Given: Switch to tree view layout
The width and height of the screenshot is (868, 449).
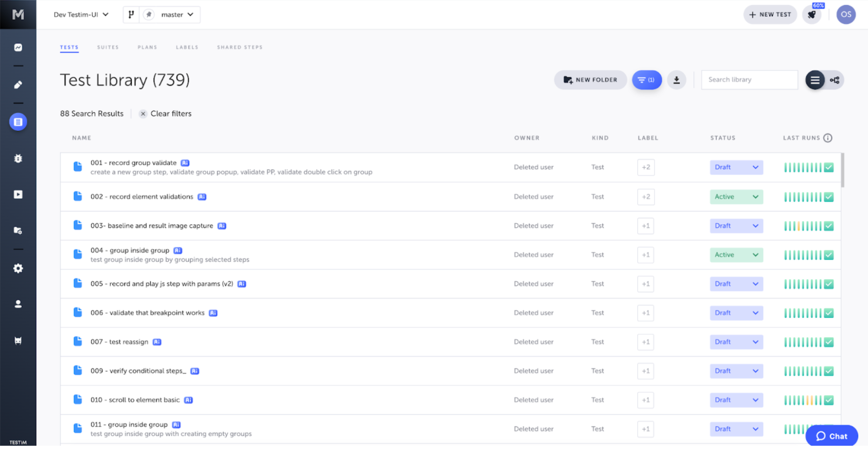Looking at the screenshot, I should click(835, 80).
